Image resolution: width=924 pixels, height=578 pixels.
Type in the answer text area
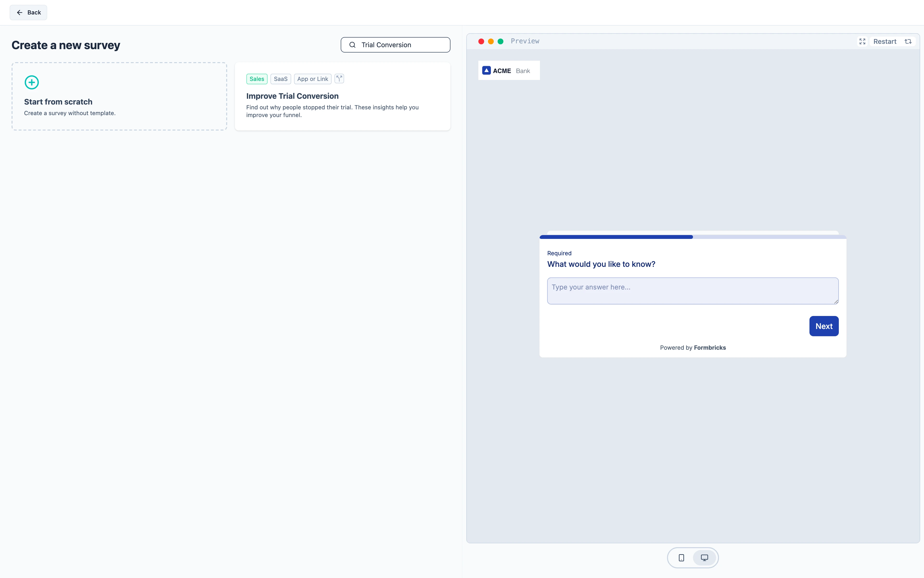(693, 291)
